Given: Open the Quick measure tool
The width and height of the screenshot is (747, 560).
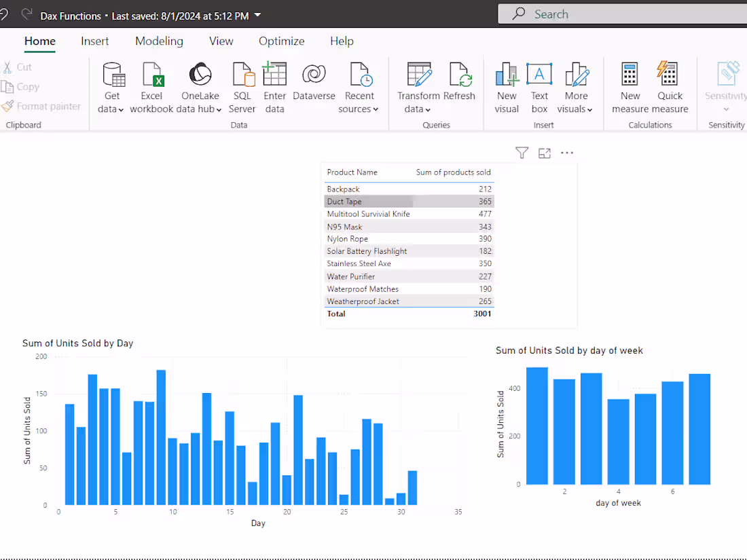Looking at the screenshot, I should 668,85.
